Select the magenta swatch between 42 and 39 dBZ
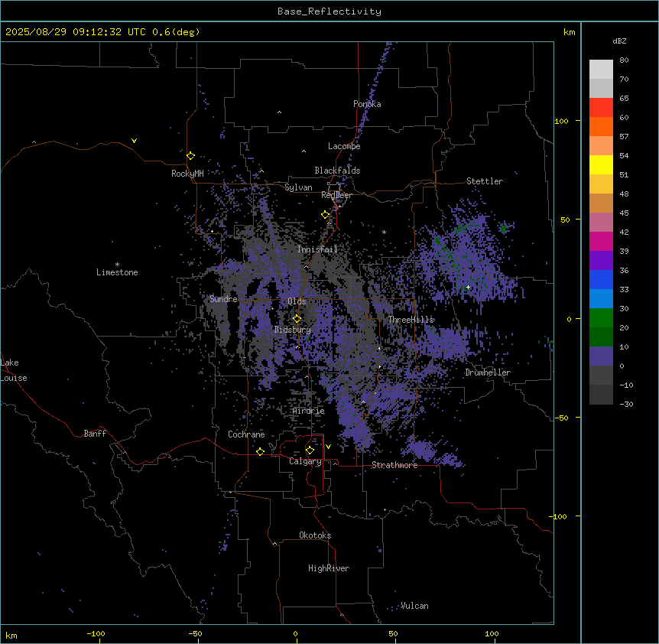This screenshot has height=644, width=659. tap(601, 241)
